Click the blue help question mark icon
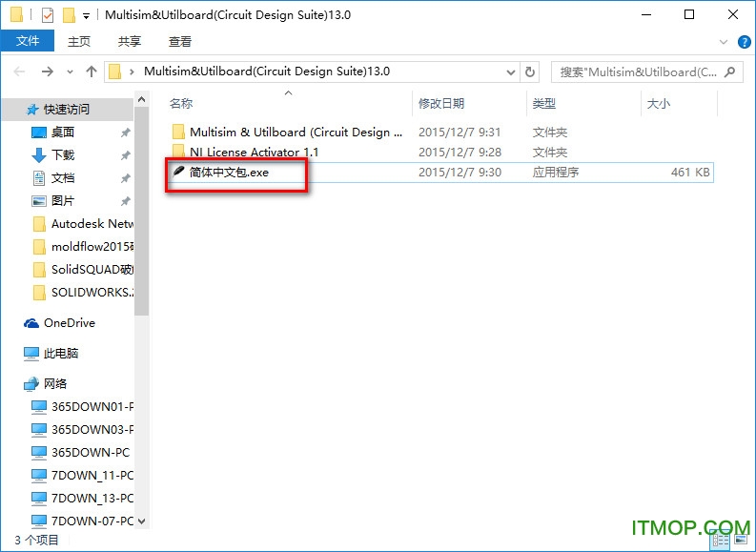The width and height of the screenshot is (756, 552). (745, 42)
